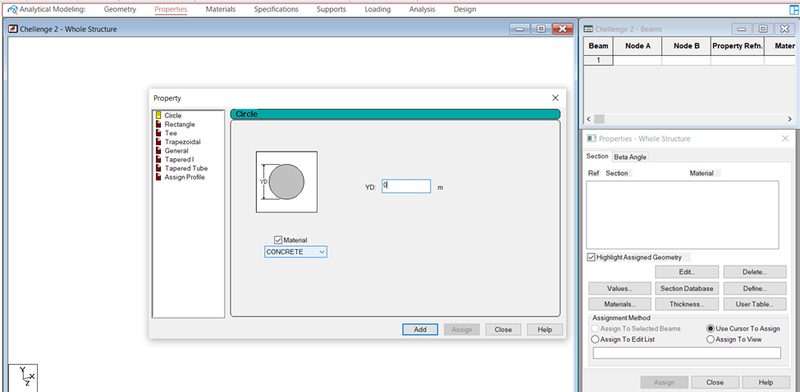Select the Tapered Tube section type

(x=186, y=168)
